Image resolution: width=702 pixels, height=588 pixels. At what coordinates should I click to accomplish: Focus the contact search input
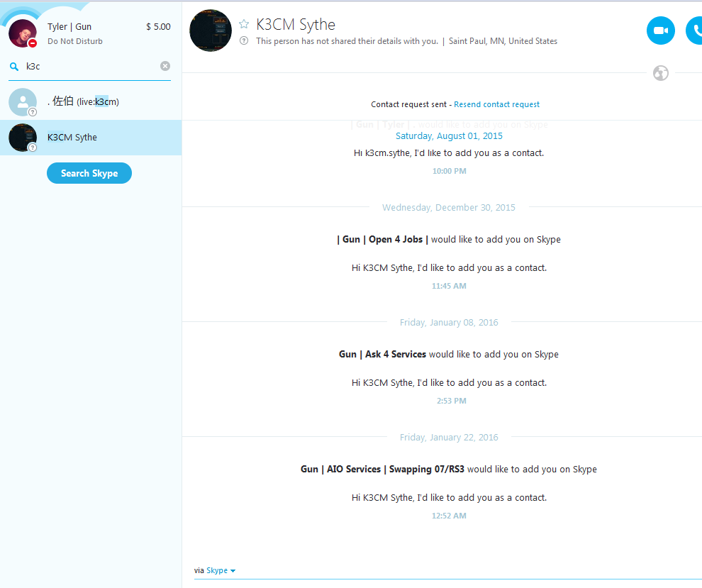point(89,66)
